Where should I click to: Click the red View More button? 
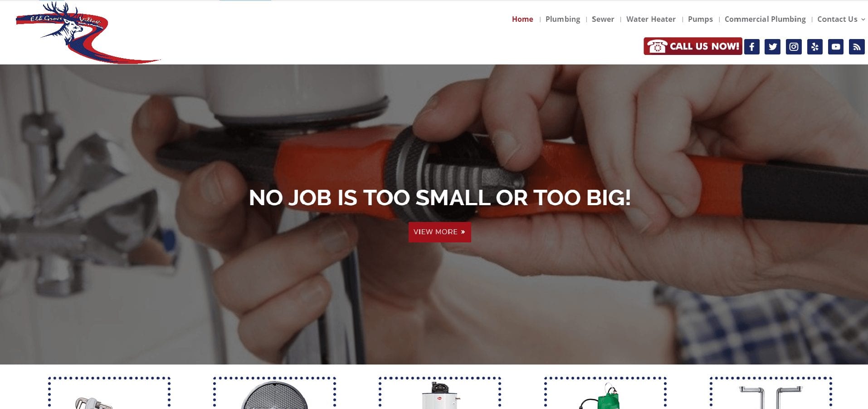point(439,232)
